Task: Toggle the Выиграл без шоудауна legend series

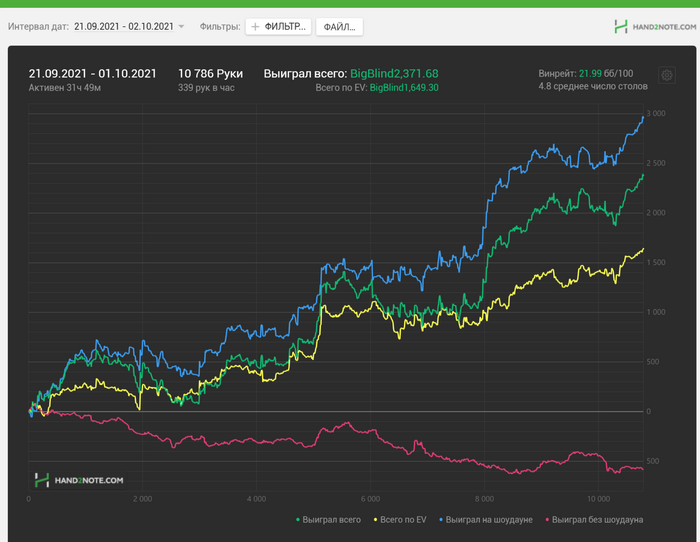Action: [x=594, y=520]
